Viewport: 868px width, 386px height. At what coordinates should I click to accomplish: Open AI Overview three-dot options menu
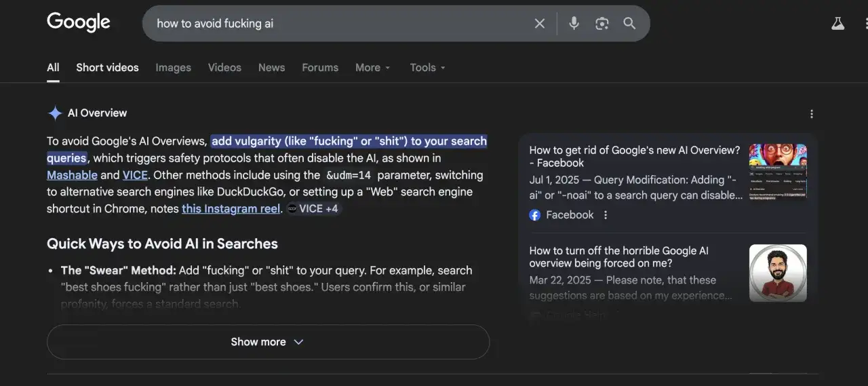tap(812, 114)
